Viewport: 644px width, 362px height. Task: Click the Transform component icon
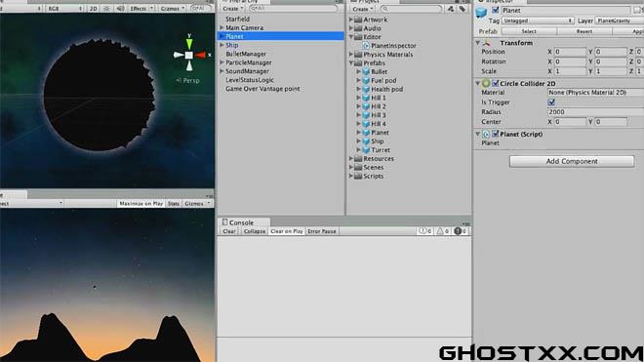point(486,43)
